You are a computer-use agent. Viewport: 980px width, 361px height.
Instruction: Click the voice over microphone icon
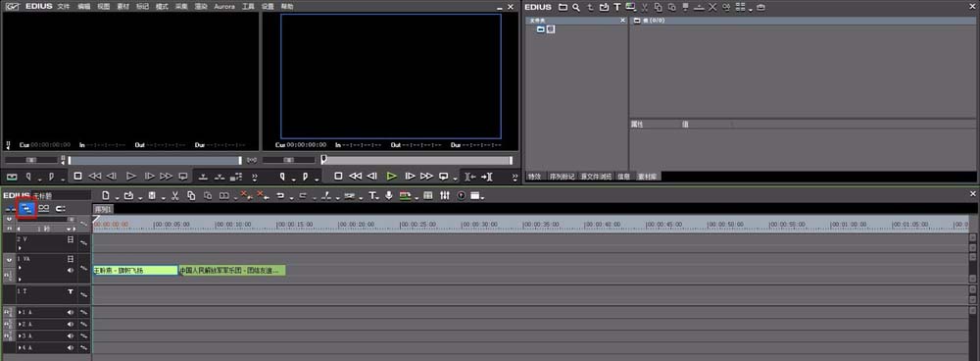click(389, 196)
